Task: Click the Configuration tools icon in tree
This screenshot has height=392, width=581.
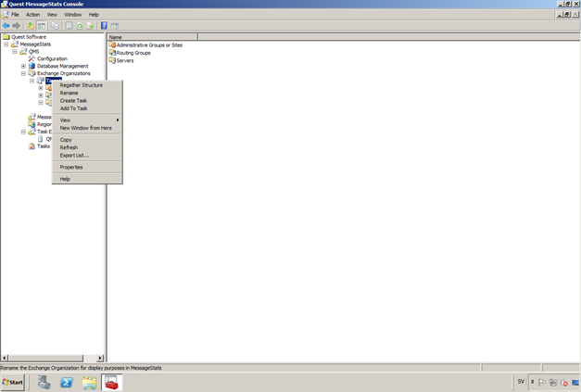Action: tap(32, 58)
